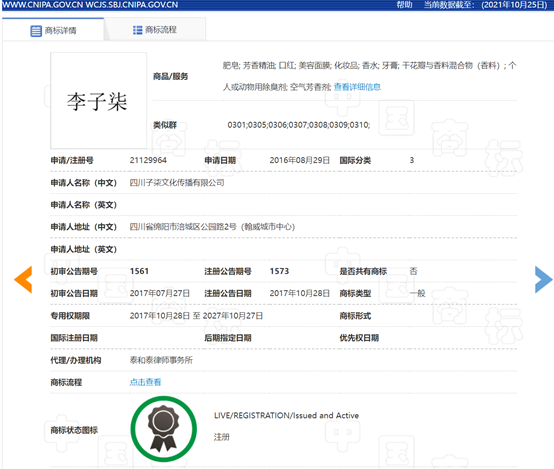The image size is (554, 469).
Task: Switch to the 商标流程 tab
Action: pos(155,30)
